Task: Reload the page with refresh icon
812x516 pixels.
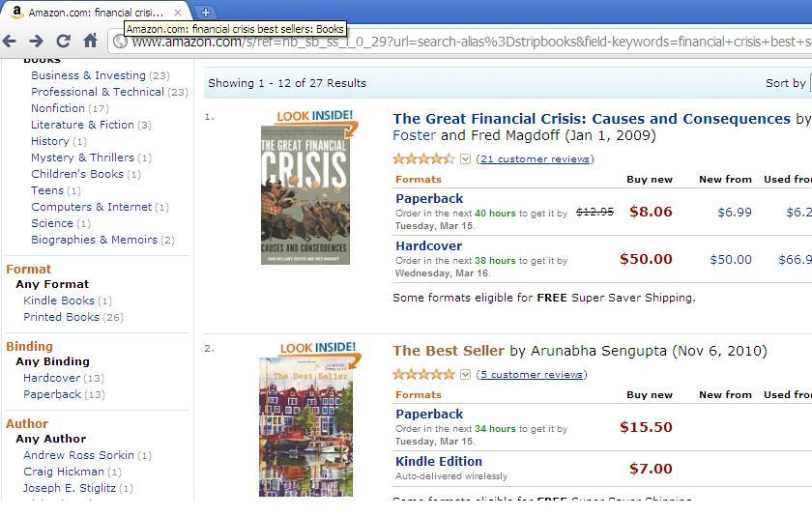Action: pos(63,41)
